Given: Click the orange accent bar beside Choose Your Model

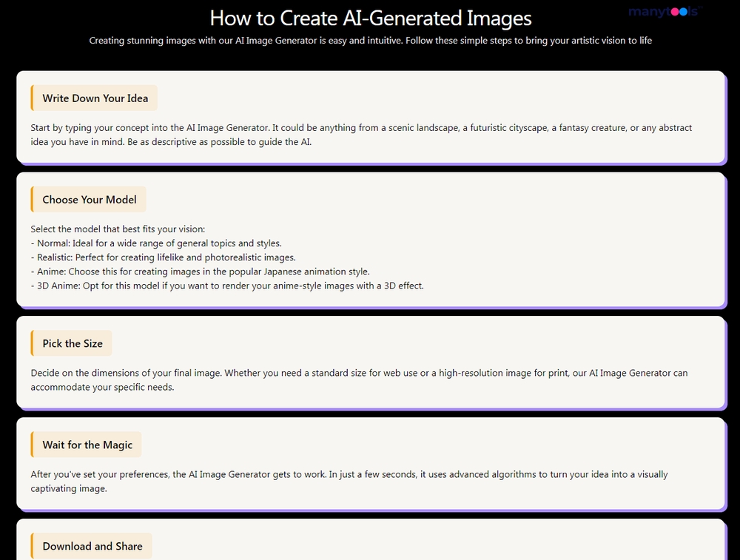Looking at the screenshot, I should [x=32, y=199].
